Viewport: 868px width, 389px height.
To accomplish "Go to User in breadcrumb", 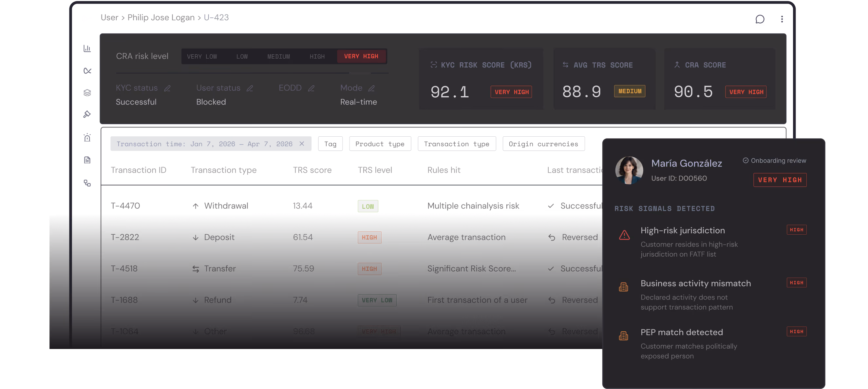I will pyautogui.click(x=109, y=17).
